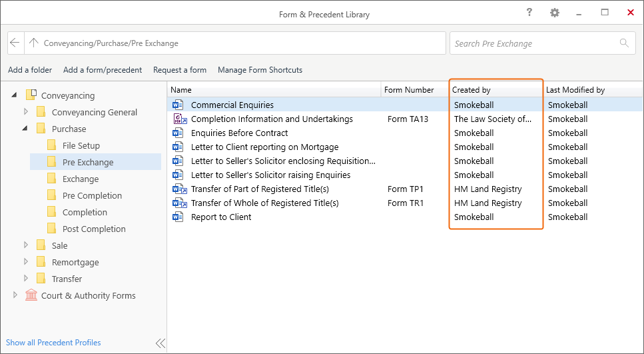Expand the Conveyancing General folder
644x354 pixels.
point(25,111)
